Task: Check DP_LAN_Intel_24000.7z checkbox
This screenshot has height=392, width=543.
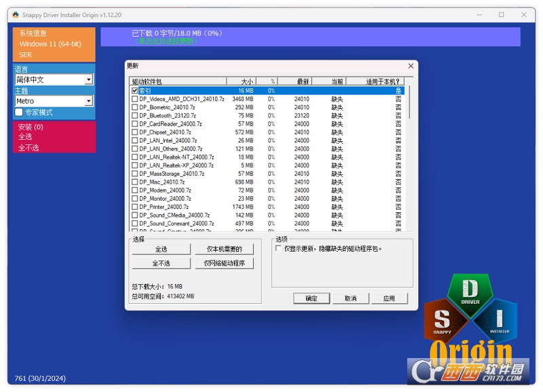Action: tap(134, 140)
